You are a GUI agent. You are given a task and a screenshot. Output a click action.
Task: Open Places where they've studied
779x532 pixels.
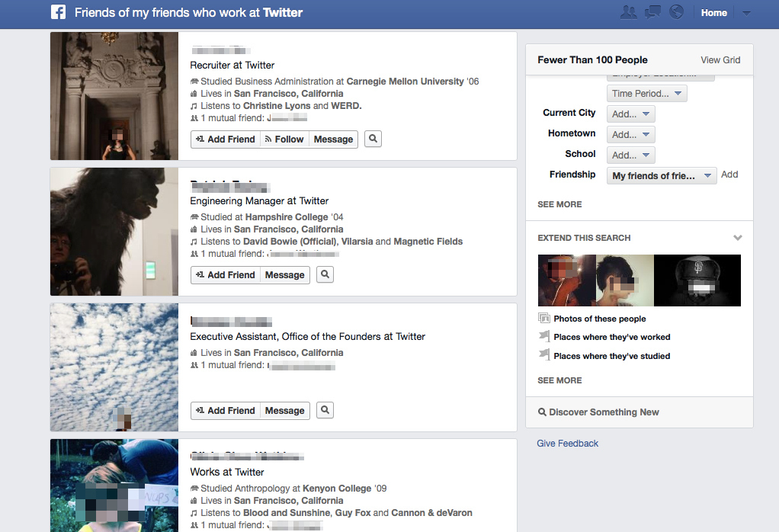point(612,356)
